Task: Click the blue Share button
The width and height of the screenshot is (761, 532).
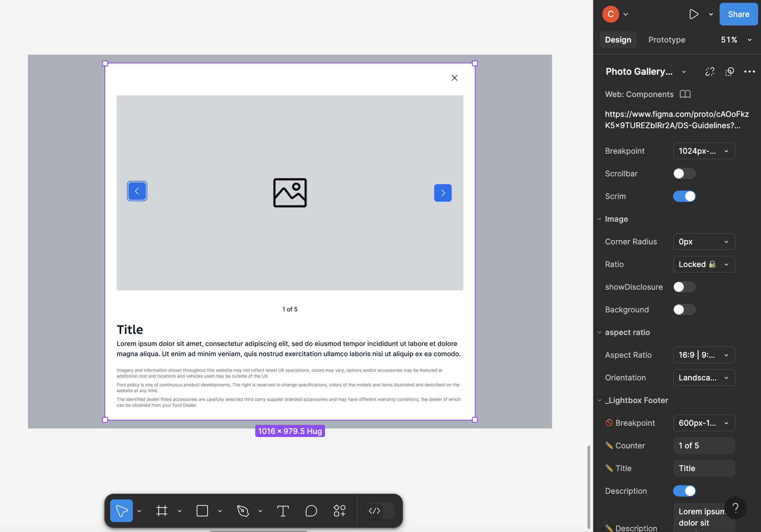Action: point(738,14)
